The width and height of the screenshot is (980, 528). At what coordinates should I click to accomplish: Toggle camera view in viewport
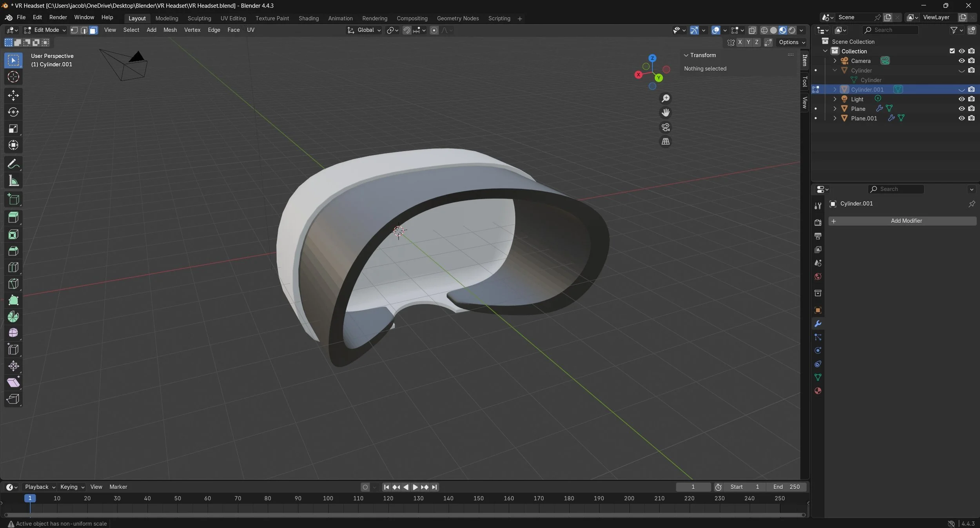tap(665, 127)
